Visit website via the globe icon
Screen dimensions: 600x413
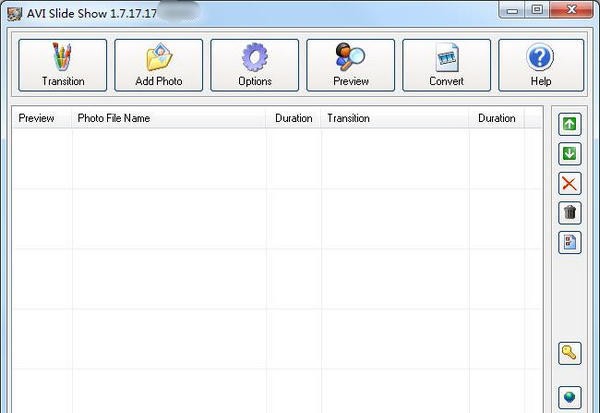pos(570,397)
